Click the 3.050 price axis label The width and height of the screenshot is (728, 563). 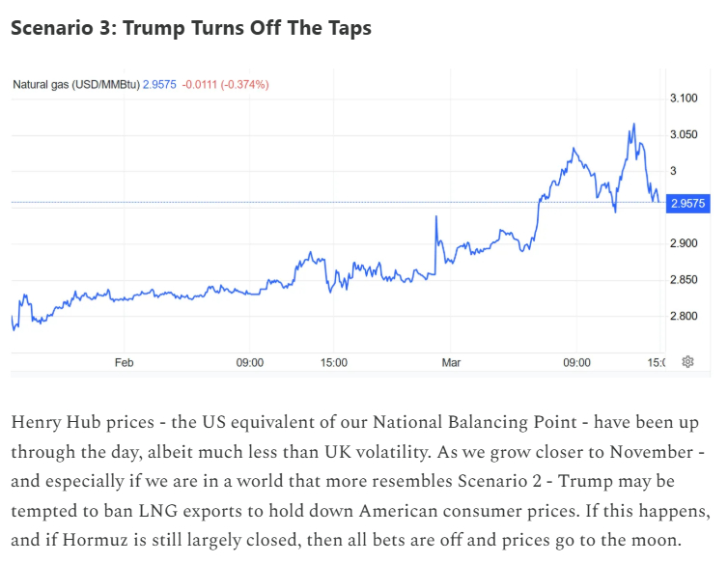[683, 135]
